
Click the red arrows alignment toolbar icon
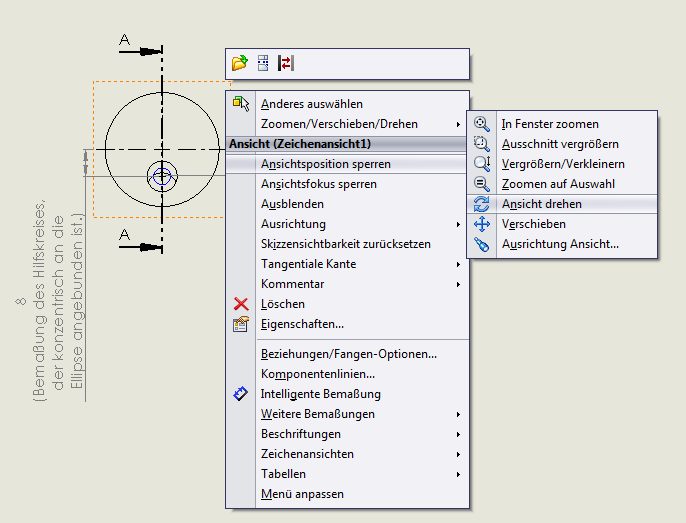(286, 63)
